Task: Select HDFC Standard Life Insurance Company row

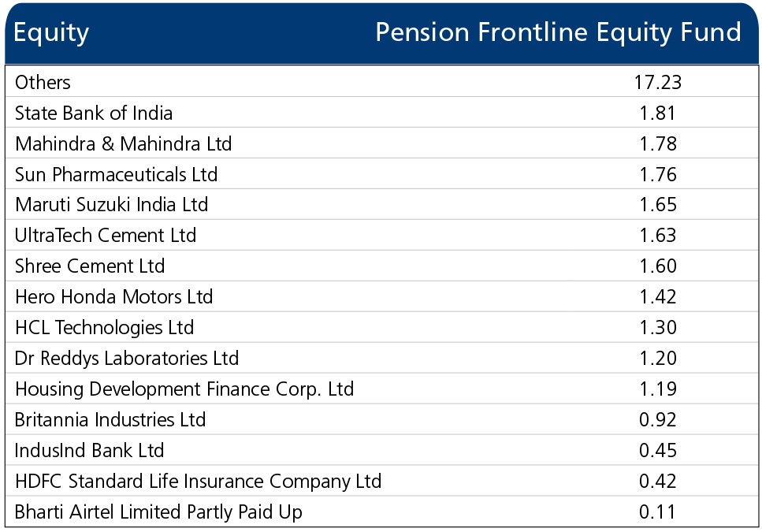Action: (x=382, y=481)
